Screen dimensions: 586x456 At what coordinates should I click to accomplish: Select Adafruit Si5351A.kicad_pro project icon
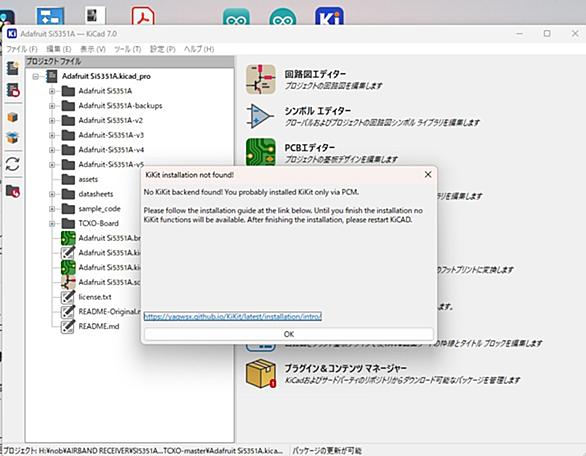52,76
